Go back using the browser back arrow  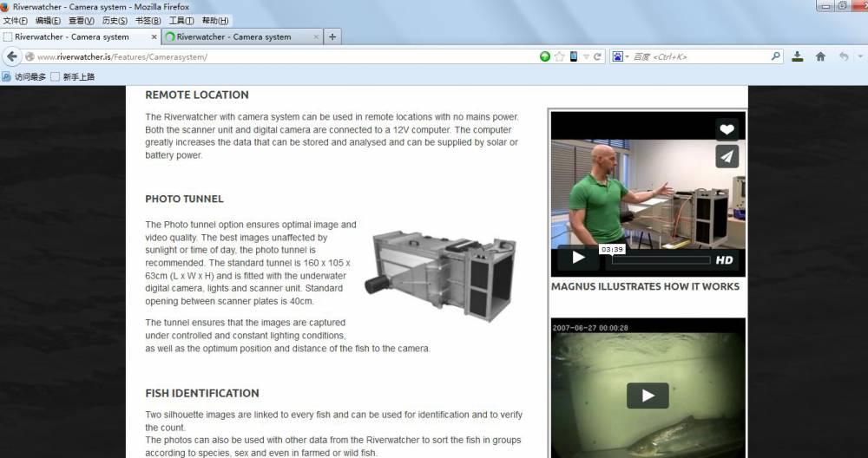(12, 56)
